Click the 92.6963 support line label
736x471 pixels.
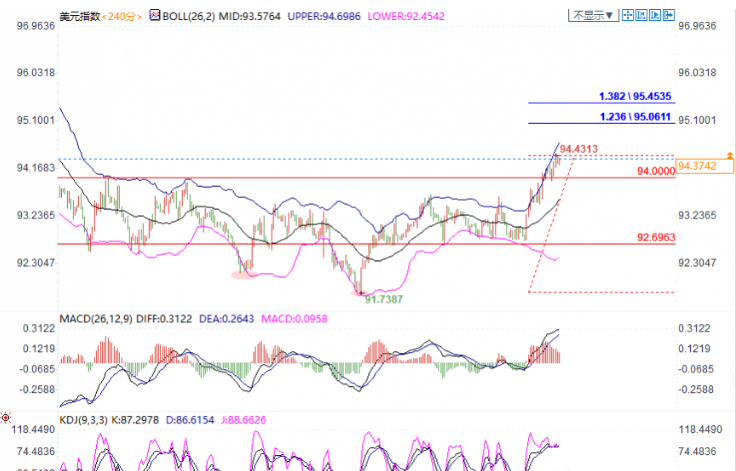pyautogui.click(x=656, y=237)
